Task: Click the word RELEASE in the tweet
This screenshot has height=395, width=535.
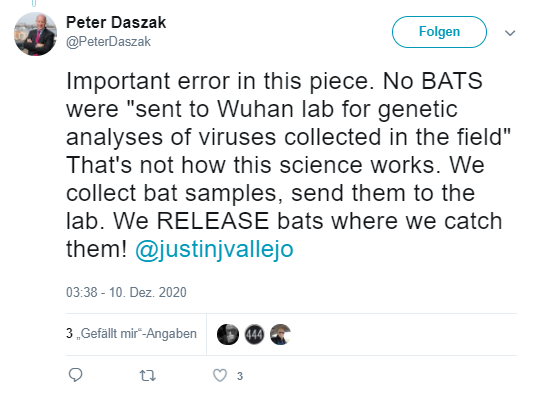Action: point(213,221)
